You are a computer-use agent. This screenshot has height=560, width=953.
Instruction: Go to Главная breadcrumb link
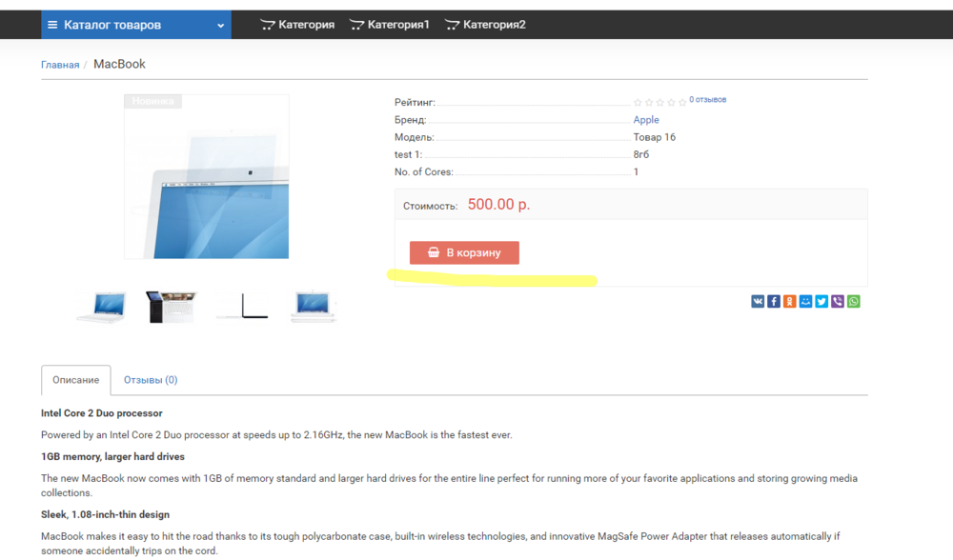pos(60,65)
